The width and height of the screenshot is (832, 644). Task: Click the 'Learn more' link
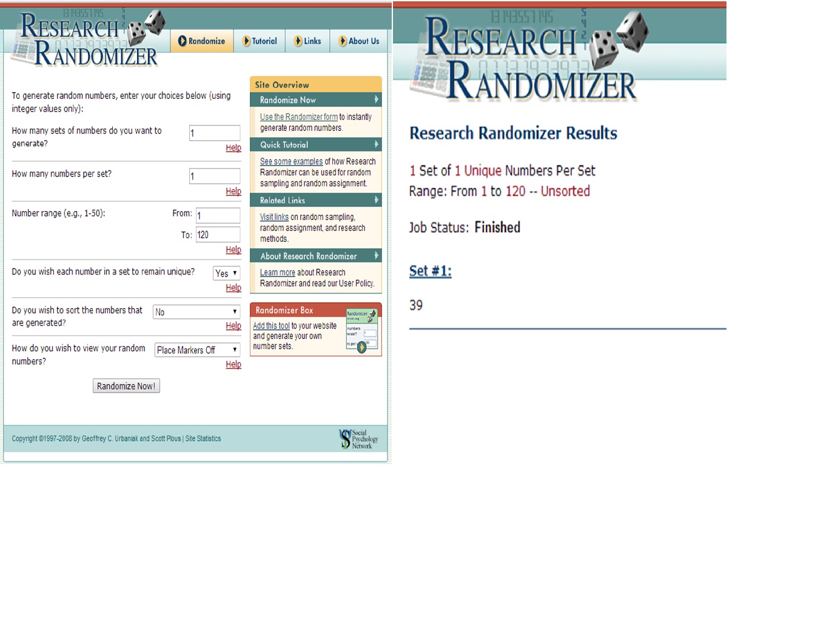[278, 273]
